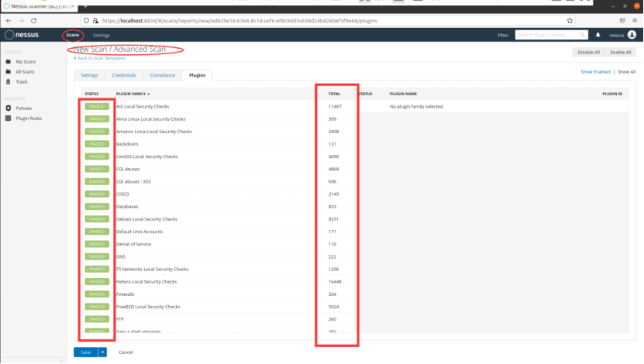Open the notifications bell icon
Viewport: 644px width, 364px height.
click(x=598, y=35)
